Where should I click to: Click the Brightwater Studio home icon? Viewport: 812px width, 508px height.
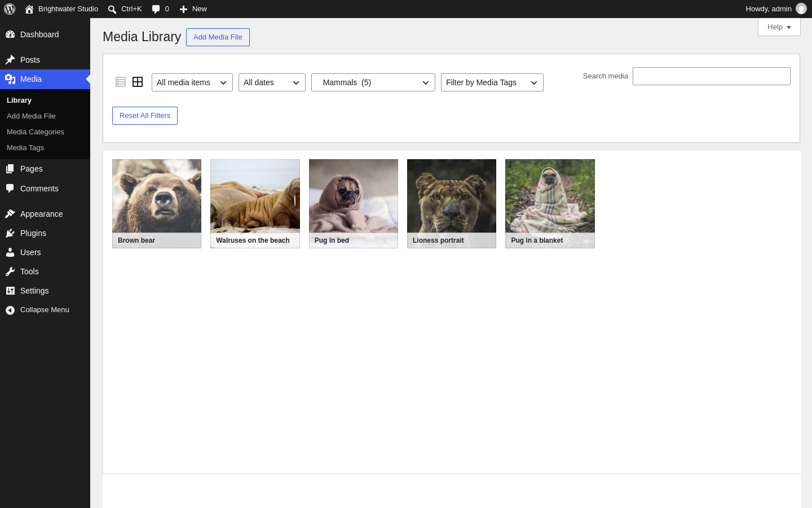29,9
